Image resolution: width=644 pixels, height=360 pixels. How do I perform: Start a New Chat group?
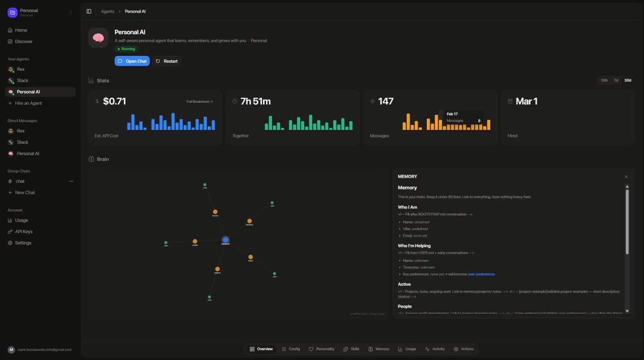pos(40,193)
